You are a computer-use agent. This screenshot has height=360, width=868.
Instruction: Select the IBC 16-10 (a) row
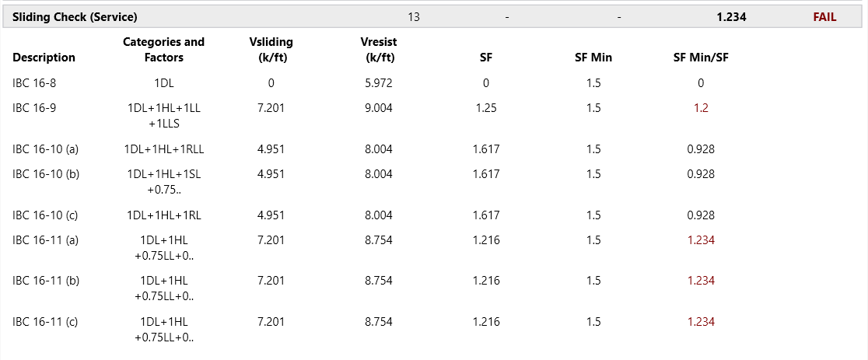[x=46, y=149]
